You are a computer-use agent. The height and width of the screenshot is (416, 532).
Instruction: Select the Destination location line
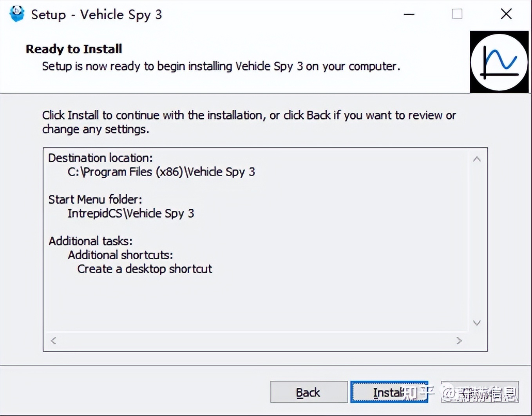(x=100, y=158)
